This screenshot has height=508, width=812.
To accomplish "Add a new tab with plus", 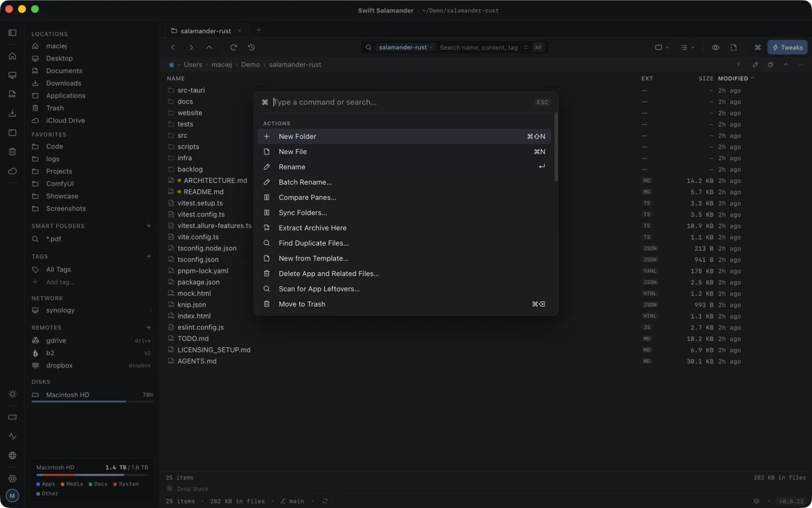I will pos(259,30).
